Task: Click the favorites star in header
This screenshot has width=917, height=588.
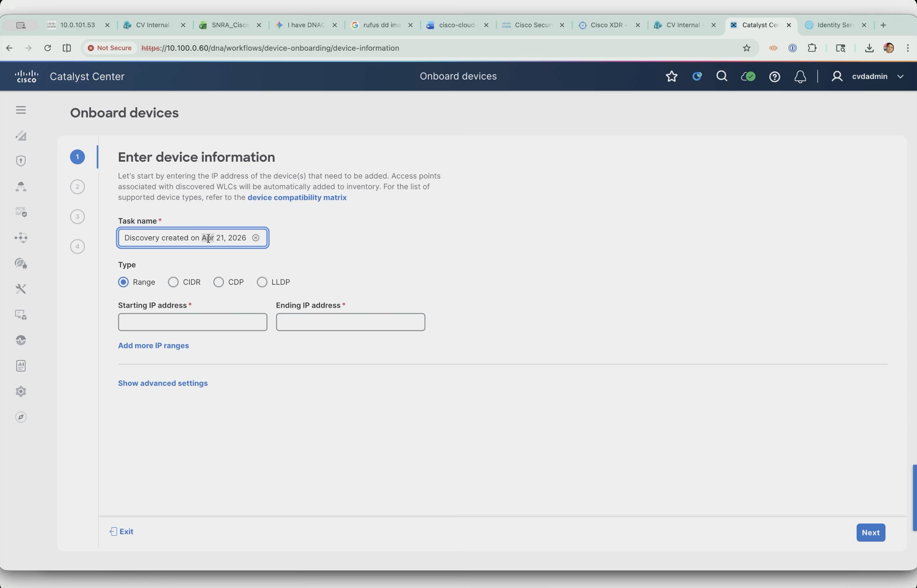Action: (x=672, y=76)
